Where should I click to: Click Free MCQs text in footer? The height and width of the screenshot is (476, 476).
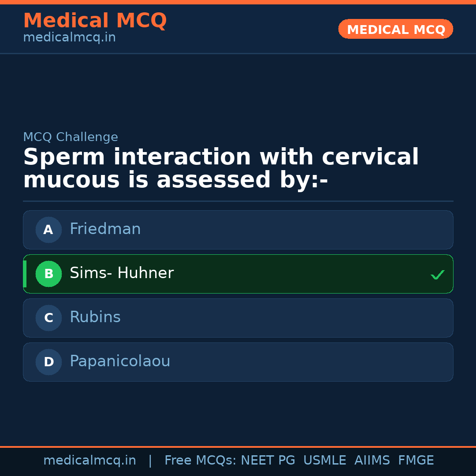(x=200, y=461)
